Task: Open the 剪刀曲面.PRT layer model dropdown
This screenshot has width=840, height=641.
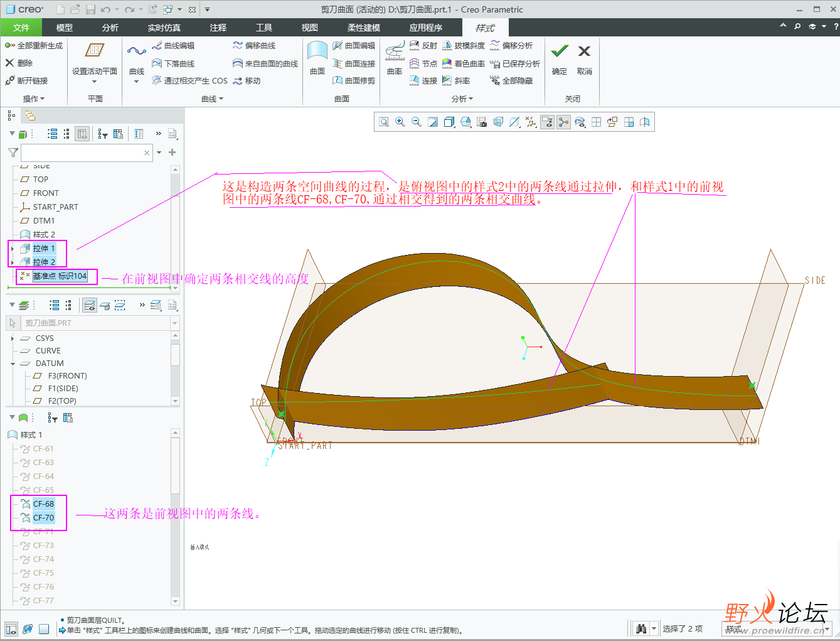Action: point(174,323)
